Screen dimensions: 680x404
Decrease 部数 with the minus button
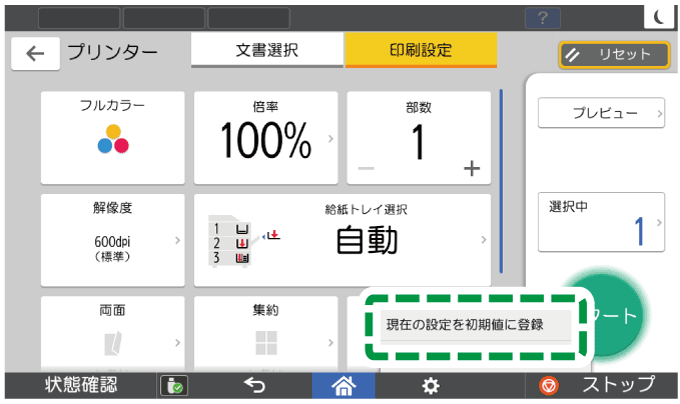coord(366,168)
